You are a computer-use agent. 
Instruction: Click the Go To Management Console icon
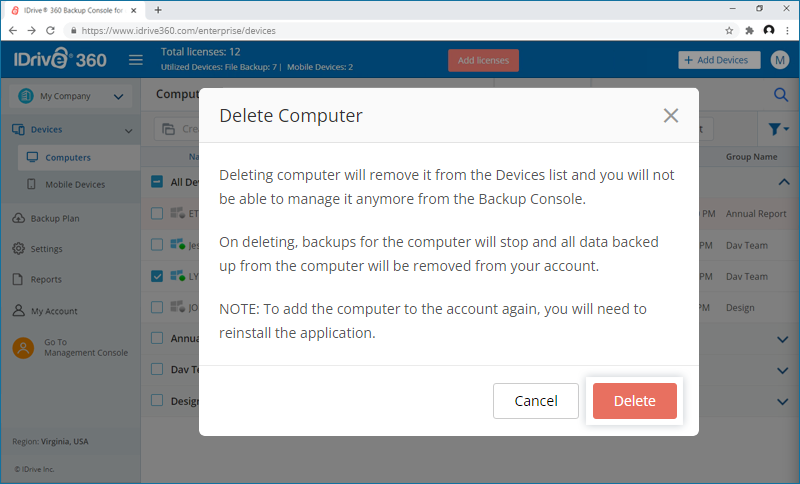[23, 348]
